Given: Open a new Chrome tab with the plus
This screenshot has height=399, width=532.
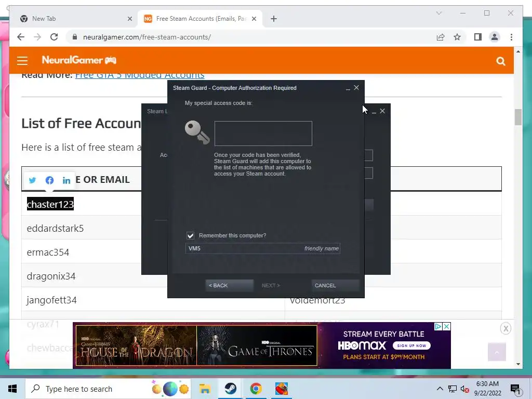Looking at the screenshot, I should (274, 19).
